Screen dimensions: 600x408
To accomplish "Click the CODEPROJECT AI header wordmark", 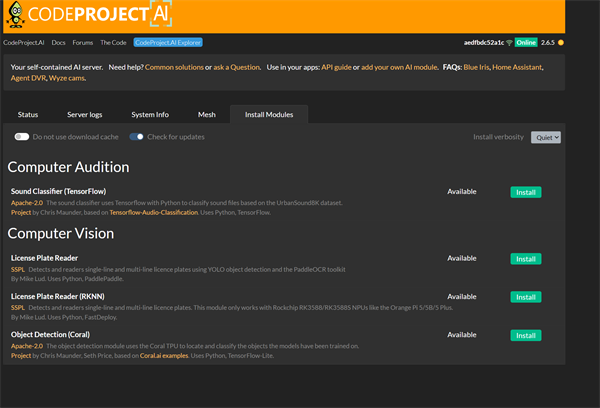I will click(99, 14).
